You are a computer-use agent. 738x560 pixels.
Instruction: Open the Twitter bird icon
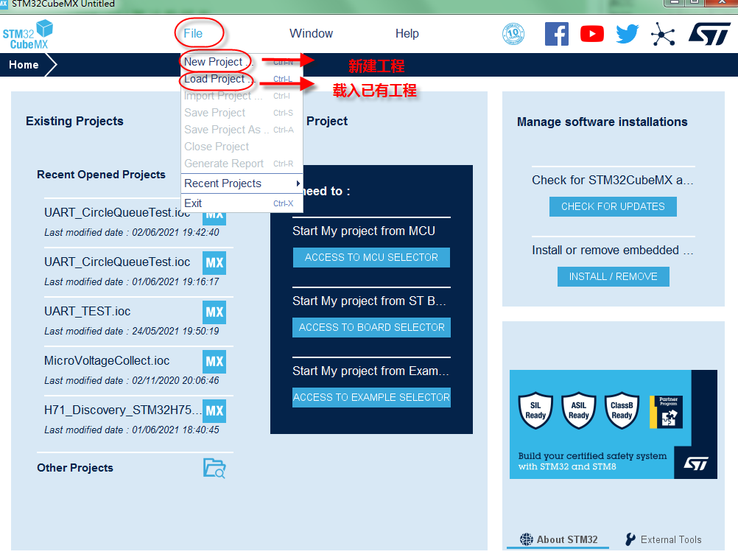627,34
